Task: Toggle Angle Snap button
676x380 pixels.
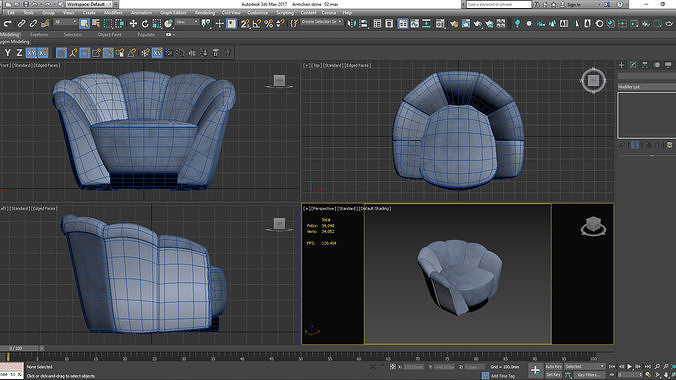Action: pyautogui.click(x=257, y=24)
